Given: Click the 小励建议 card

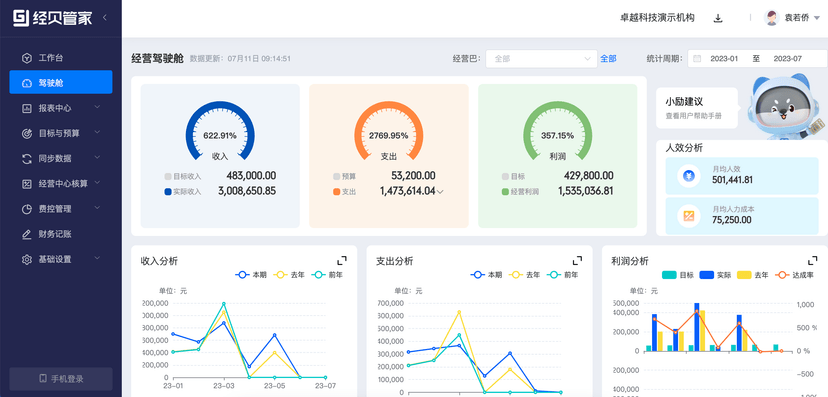Looking at the screenshot, I should pos(697,108).
